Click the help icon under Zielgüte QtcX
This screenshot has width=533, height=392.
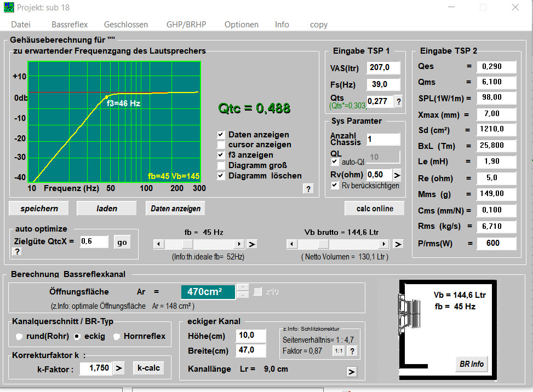pos(17,251)
